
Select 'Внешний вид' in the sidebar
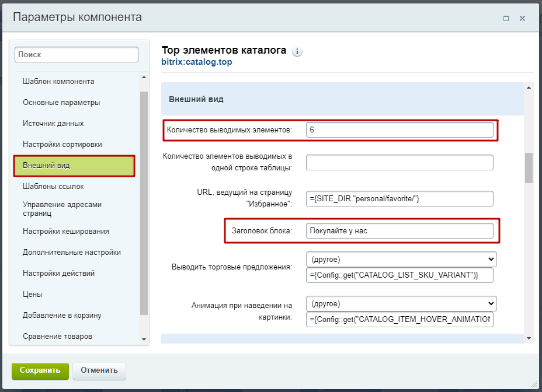pos(74,166)
